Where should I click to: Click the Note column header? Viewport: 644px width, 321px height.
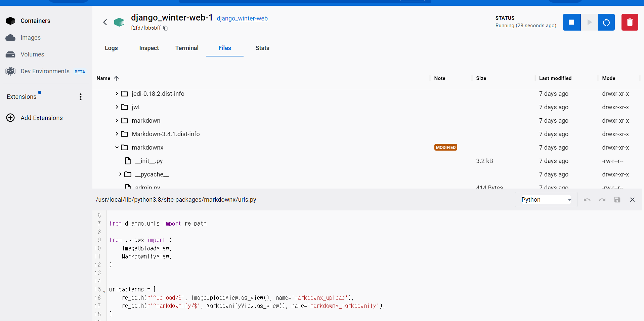(439, 78)
